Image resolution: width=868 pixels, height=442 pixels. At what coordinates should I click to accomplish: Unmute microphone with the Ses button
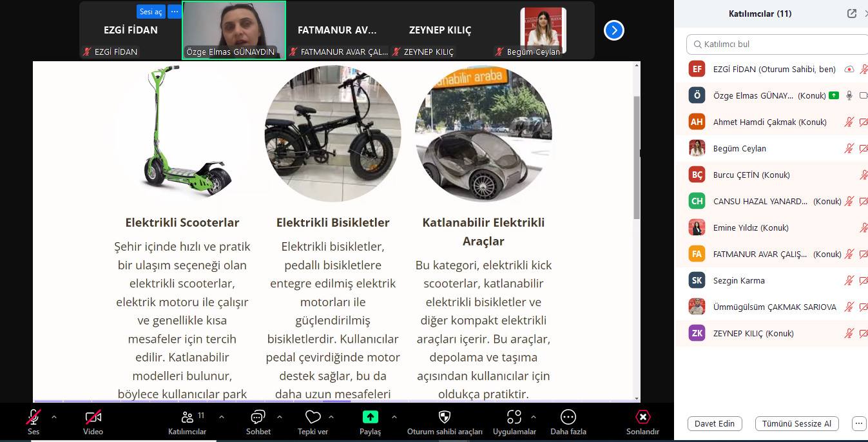34,418
